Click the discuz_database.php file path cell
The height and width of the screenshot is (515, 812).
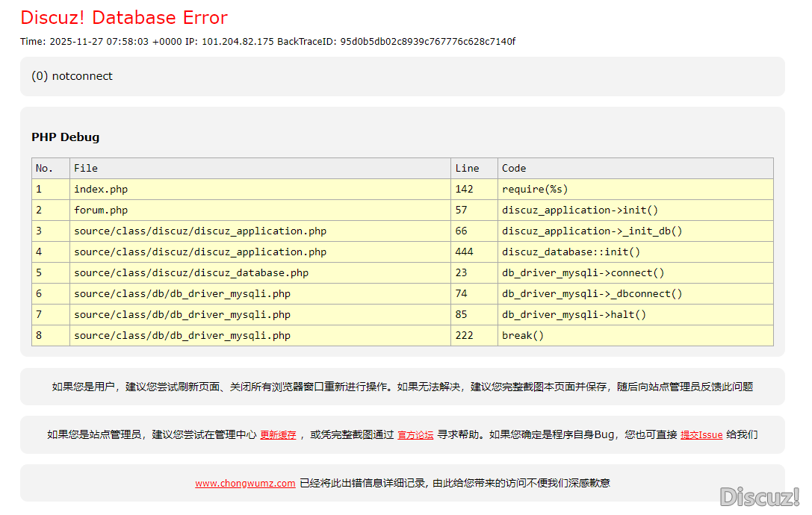pos(191,273)
